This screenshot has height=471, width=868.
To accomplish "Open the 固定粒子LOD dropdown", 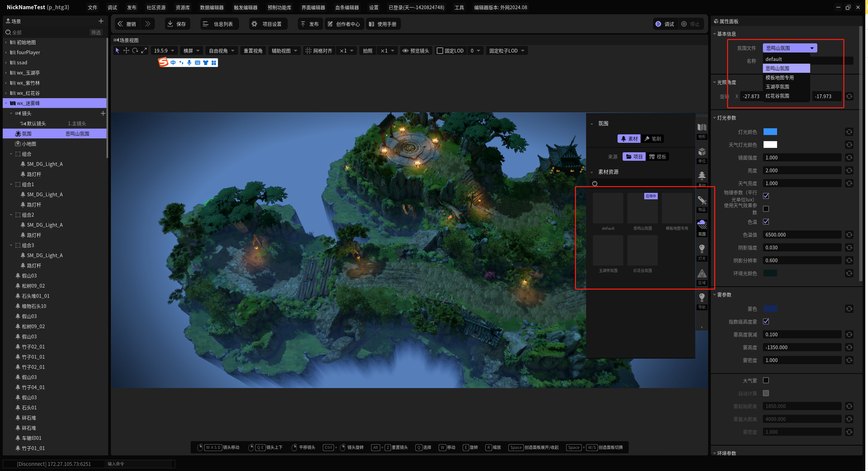I will pos(507,51).
